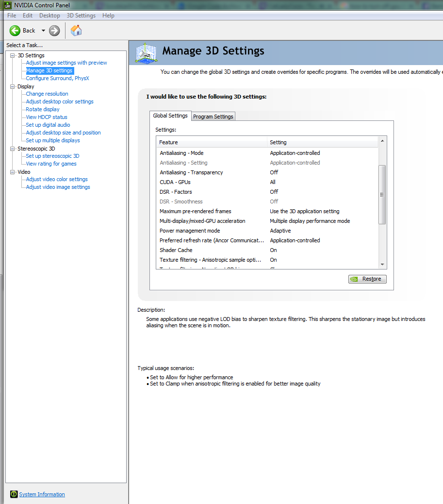The width and height of the screenshot is (443, 504).
Task: Select the Power management mode row
Action: coord(268,231)
